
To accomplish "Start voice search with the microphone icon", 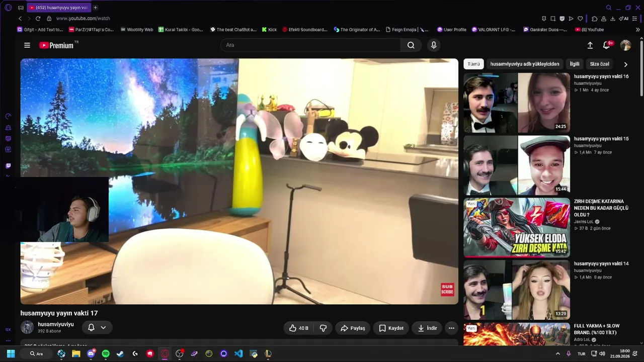I will click(x=434, y=45).
